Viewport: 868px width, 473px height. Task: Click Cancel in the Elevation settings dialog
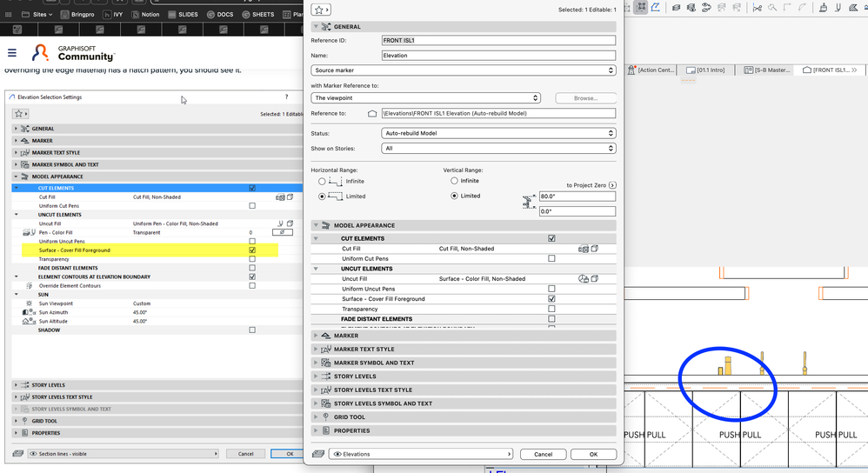[245, 454]
